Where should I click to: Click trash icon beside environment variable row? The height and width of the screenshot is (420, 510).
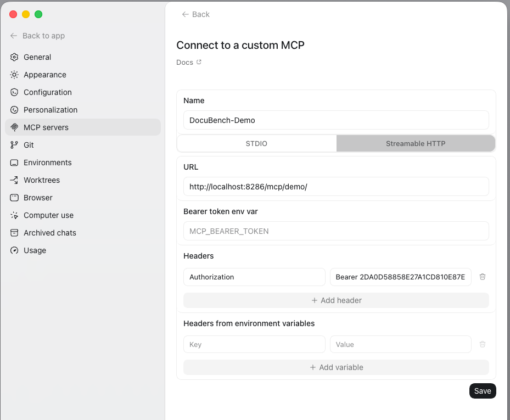(x=483, y=344)
